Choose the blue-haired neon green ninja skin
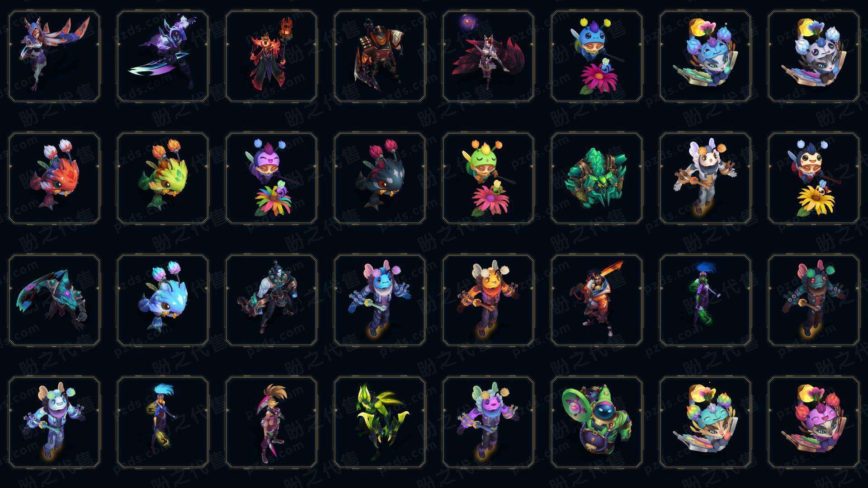 coord(705,300)
